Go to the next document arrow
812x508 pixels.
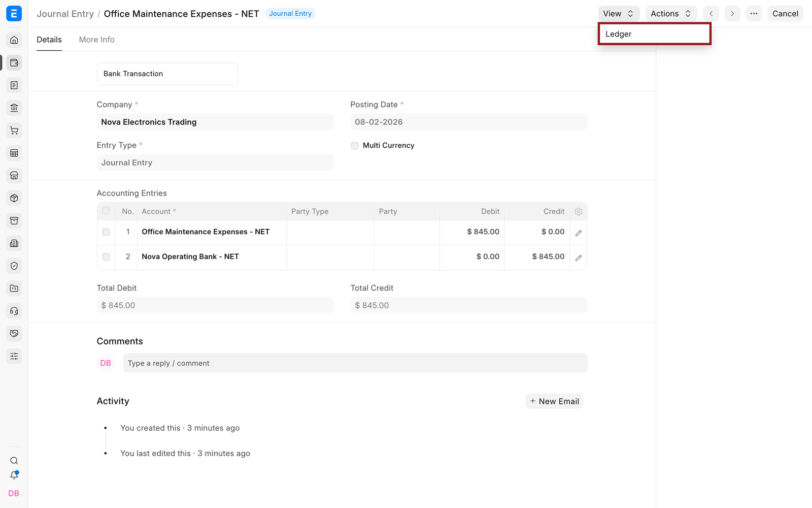click(732, 14)
